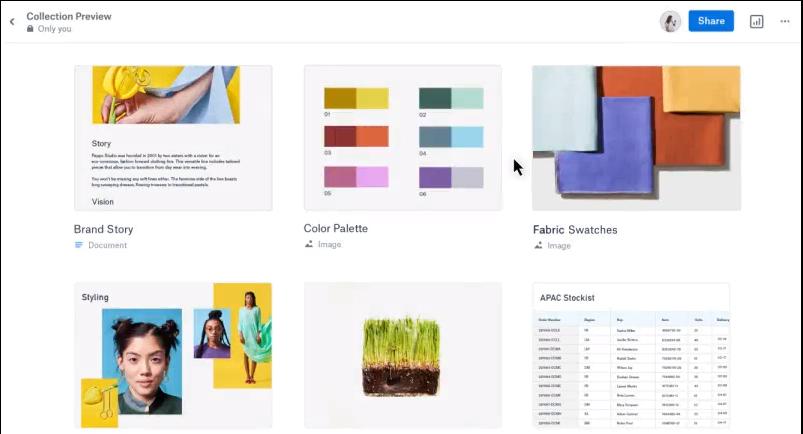This screenshot has height=434, width=803.
Task: Open the Styling collage thumbnail
Action: [x=173, y=355]
